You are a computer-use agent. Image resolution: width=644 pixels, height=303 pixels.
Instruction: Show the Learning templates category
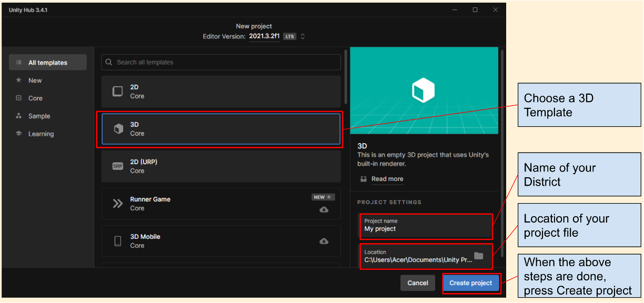[x=41, y=134]
